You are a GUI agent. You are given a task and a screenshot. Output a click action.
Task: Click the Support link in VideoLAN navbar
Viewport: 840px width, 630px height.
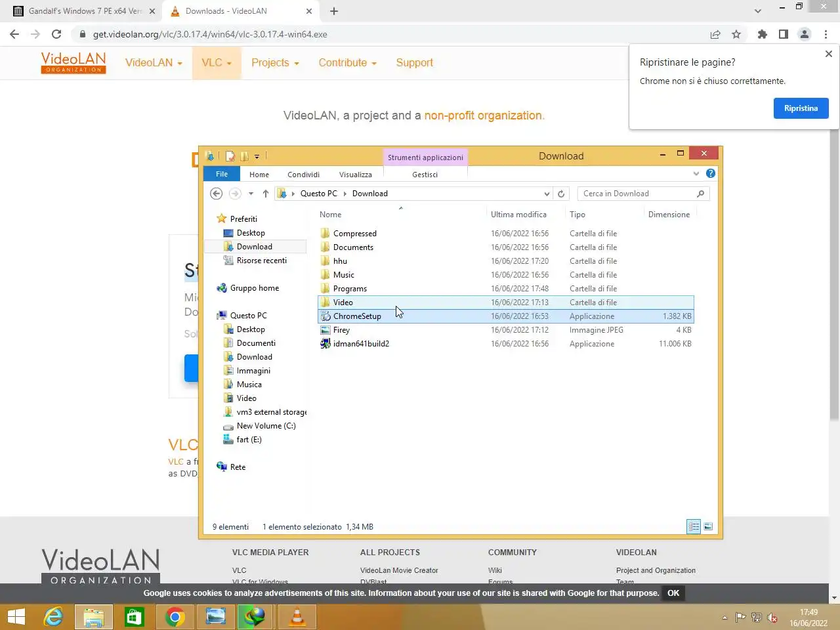tap(414, 63)
